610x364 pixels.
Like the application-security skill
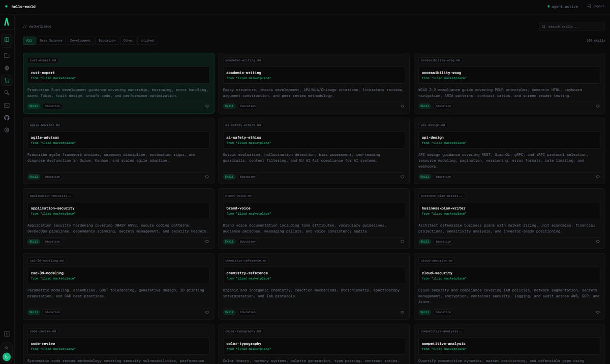pos(207,242)
